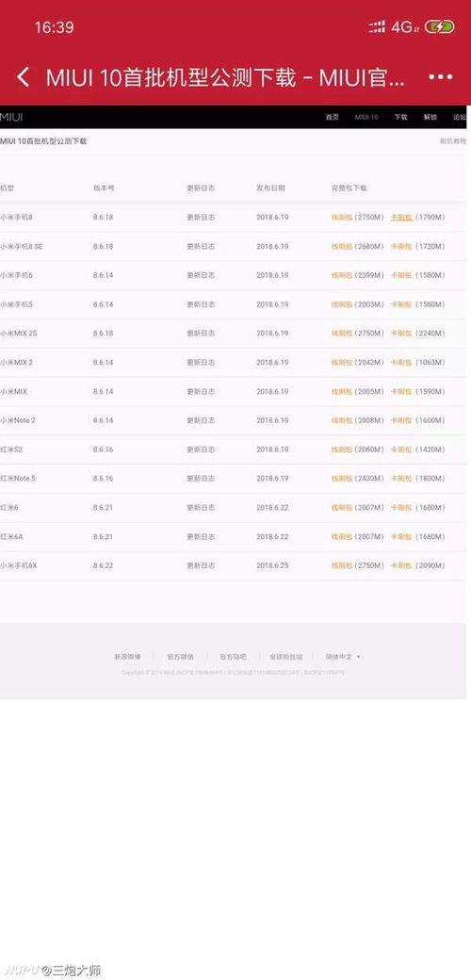Tap the battery charging icon in status bar
Image resolution: width=471 pixels, height=980 pixels.
(x=439, y=27)
